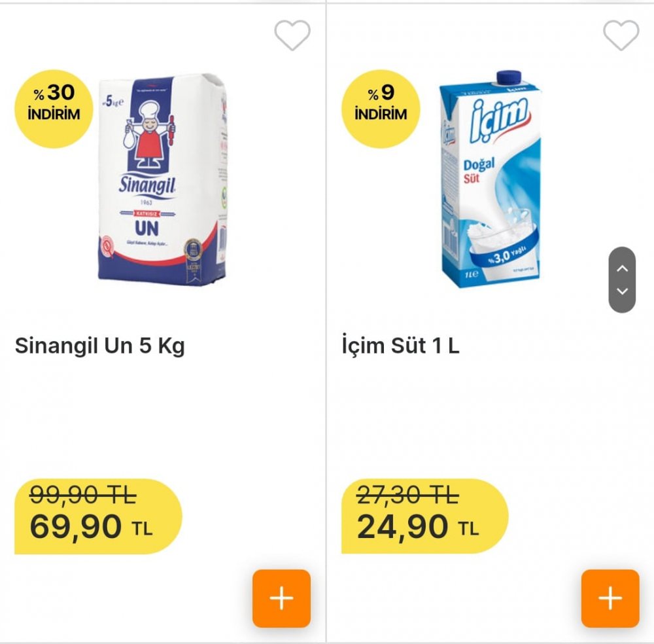Tap the crossed-out 99,90 TL old price

(x=82, y=495)
